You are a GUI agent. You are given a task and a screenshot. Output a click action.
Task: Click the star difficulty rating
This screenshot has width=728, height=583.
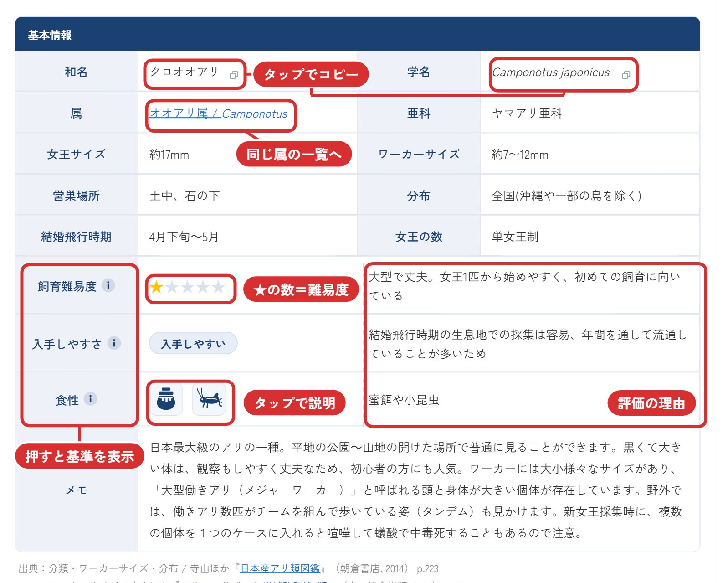click(187, 287)
